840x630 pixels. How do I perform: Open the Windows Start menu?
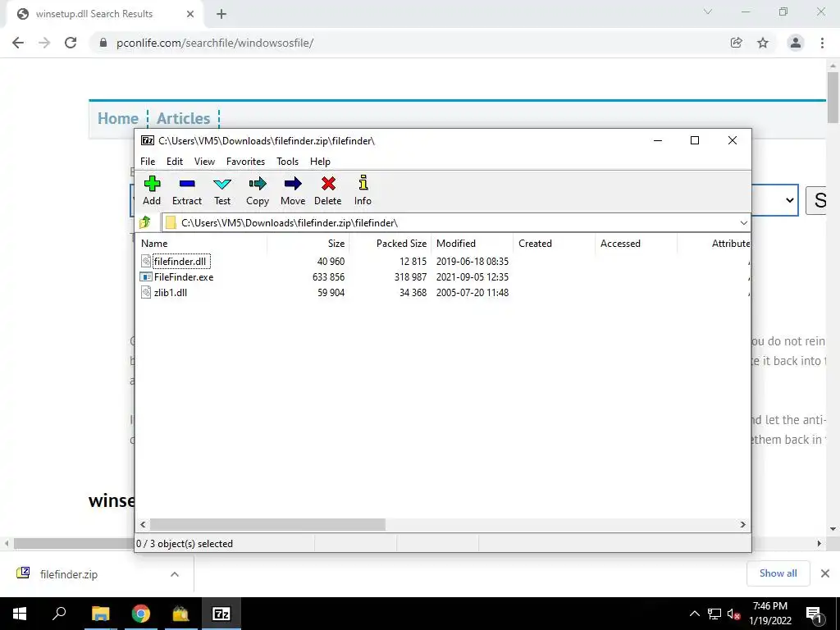click(20, 614)
